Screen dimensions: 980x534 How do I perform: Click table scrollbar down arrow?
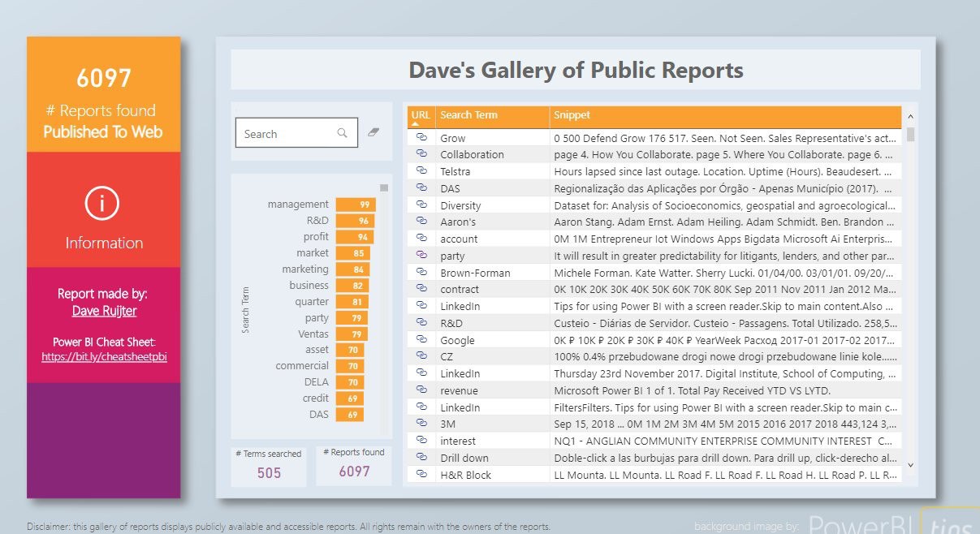[910, 466]
